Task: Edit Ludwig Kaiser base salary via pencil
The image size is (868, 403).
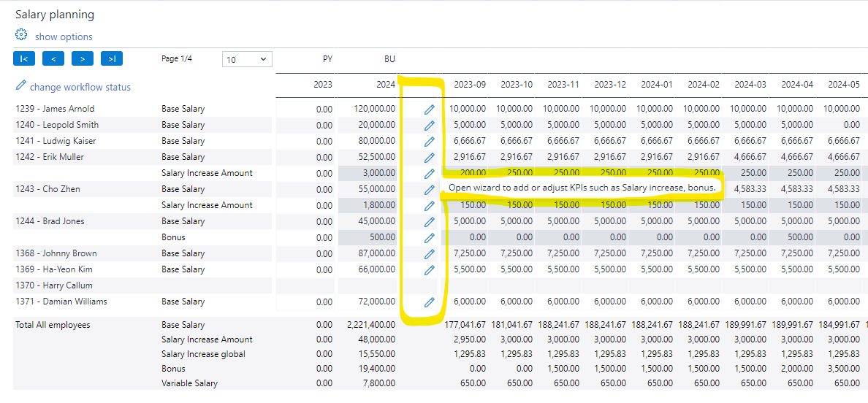Action: coord(429,141)
